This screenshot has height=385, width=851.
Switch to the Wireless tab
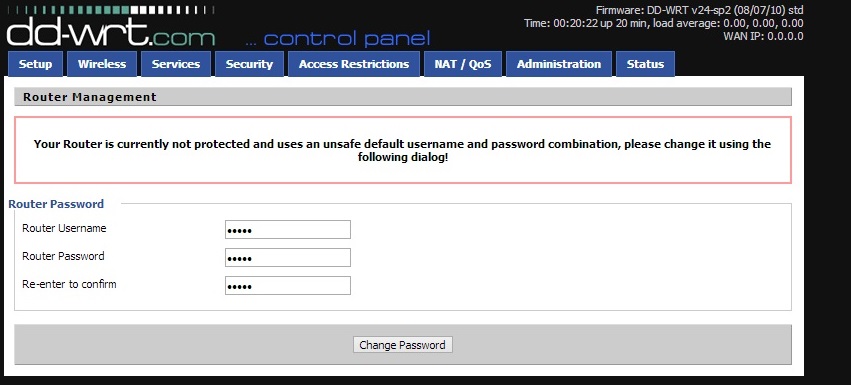click(x=102, y=64)
